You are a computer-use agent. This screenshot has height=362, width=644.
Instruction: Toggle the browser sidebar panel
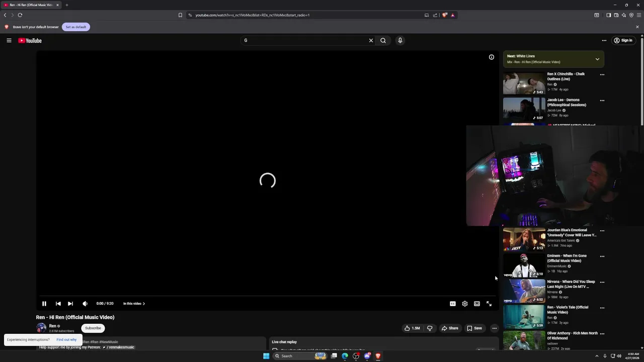(608, 15)
